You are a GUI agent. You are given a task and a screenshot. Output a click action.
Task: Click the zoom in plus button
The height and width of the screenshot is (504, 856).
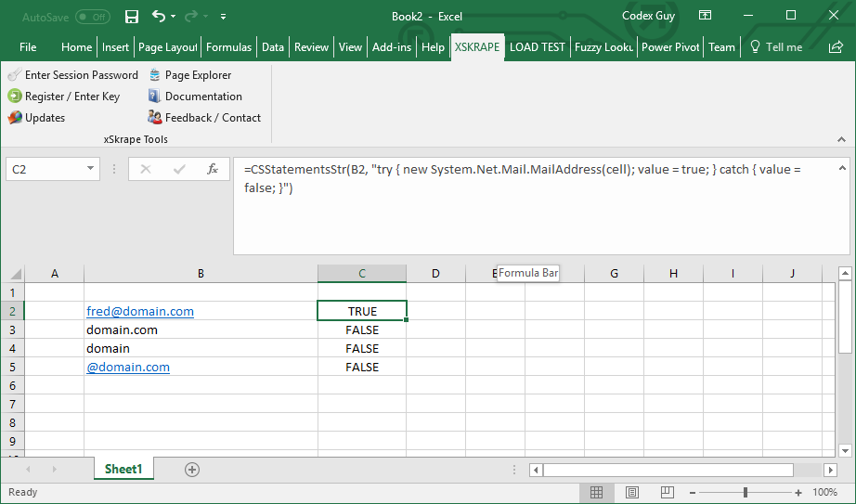798,493
